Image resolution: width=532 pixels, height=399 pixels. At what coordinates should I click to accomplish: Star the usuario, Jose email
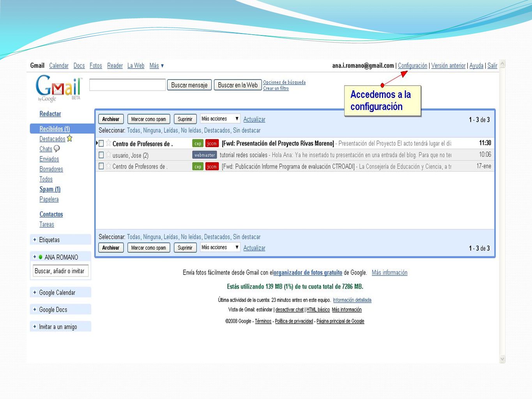(x=108, y=155)
